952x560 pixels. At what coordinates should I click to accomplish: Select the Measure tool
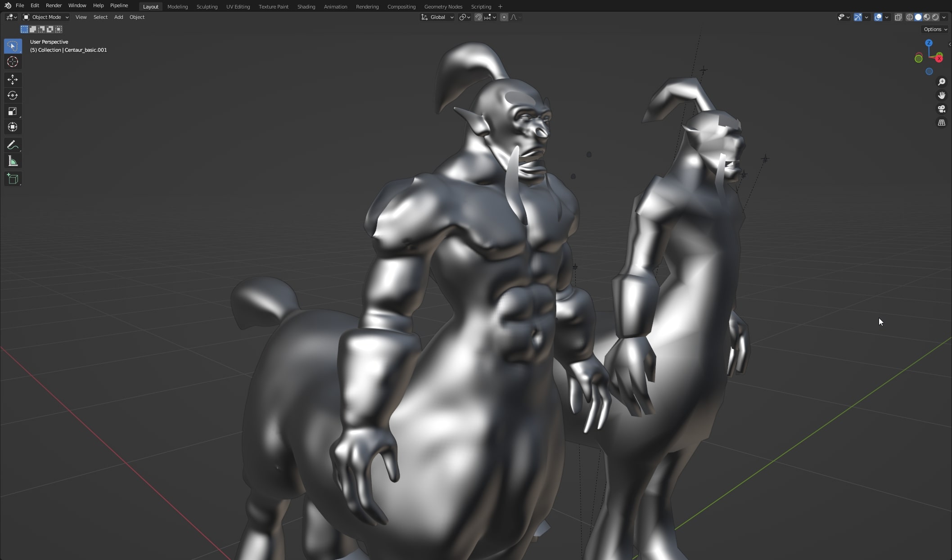click(x=13, y=161)
